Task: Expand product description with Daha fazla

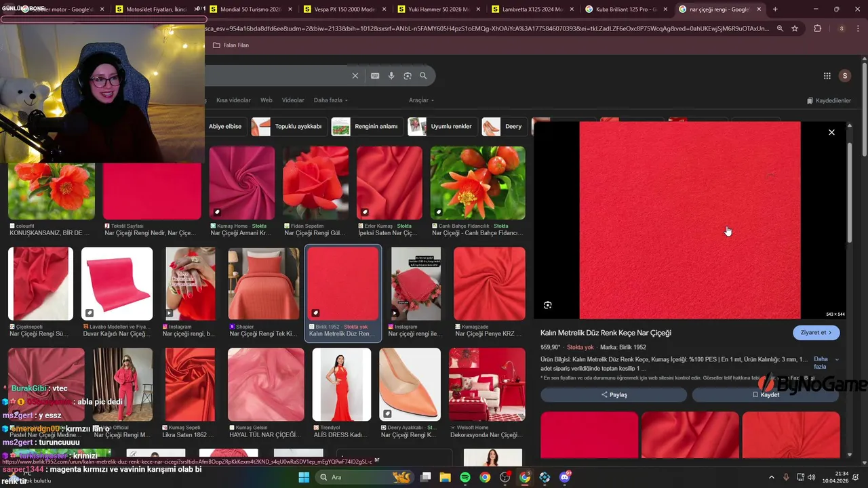Action: [826, 363]
